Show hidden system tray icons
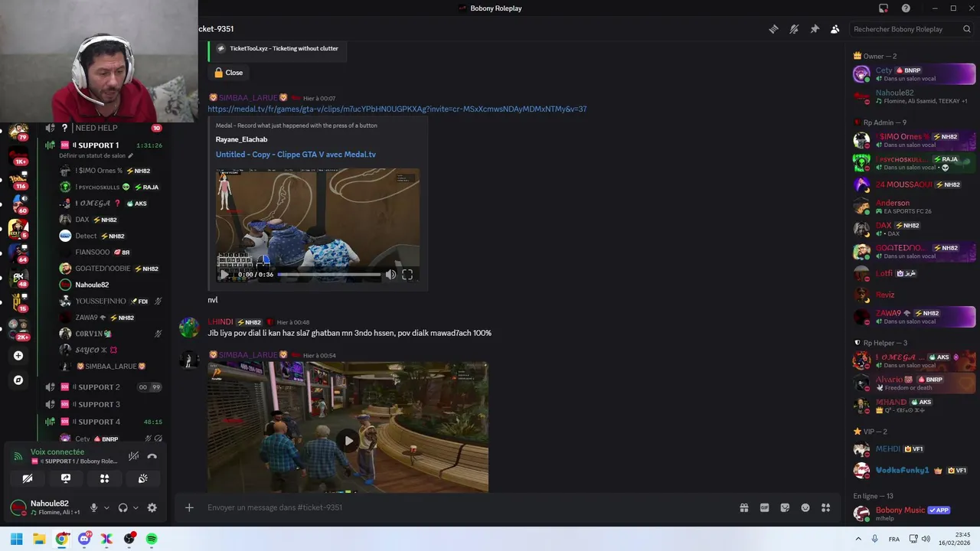The height and width of the screenshot is (551, 980). click(x=857, y=539)
